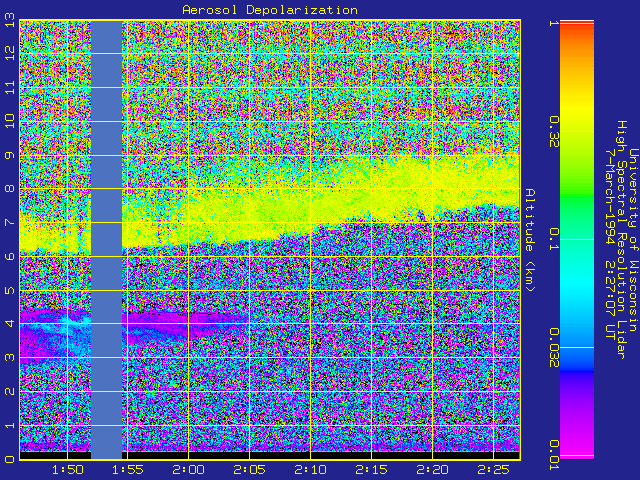Click the green band of the color bar
640x480 pixels.
click(x=577, y=196)
